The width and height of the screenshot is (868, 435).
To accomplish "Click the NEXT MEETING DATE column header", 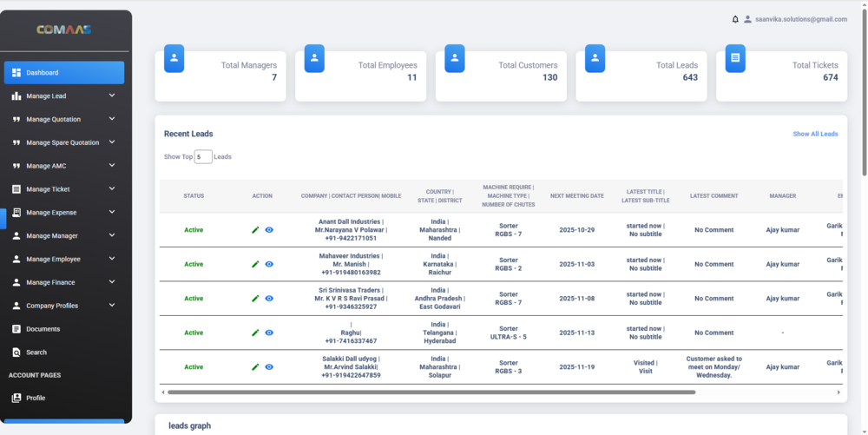I will 577,196.
